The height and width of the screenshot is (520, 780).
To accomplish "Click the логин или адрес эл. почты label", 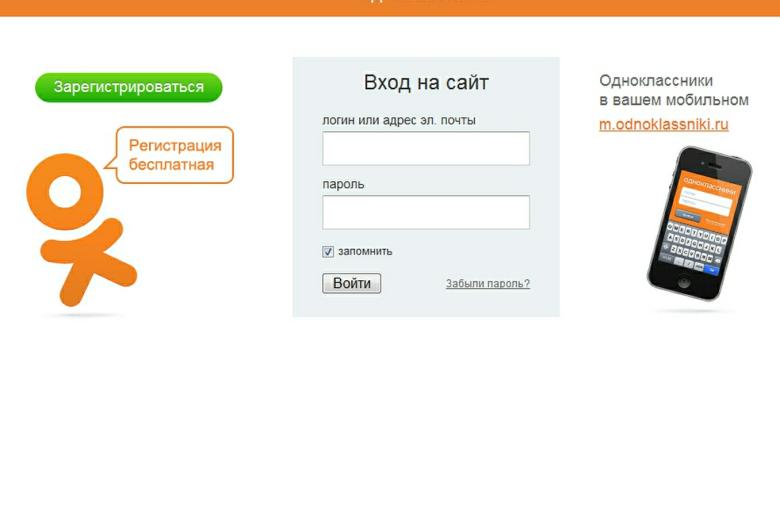I will click(399, 120).
